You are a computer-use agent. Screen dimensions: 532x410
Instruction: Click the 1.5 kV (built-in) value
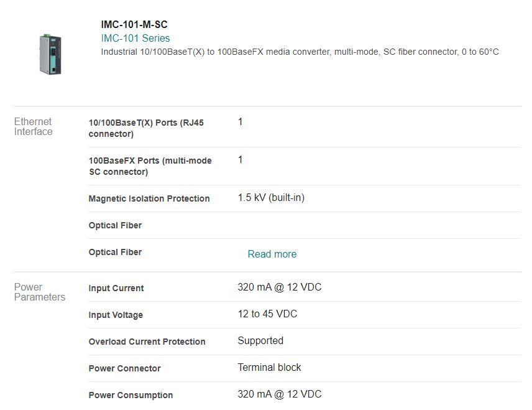[271, 198]
